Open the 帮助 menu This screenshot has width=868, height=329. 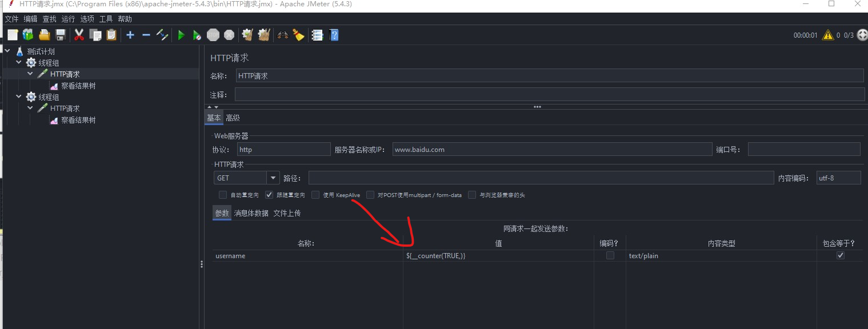pos(125,19)
